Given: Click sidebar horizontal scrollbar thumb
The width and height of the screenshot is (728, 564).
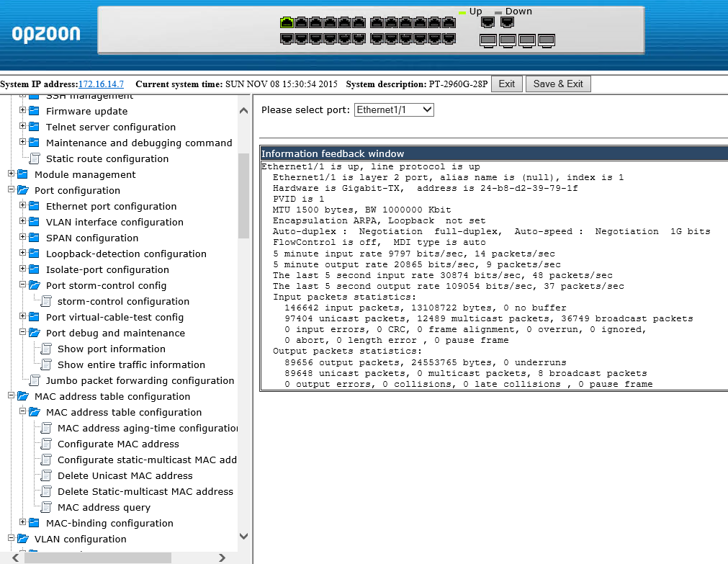Looking at the screenshot, I should coord(98,558).
